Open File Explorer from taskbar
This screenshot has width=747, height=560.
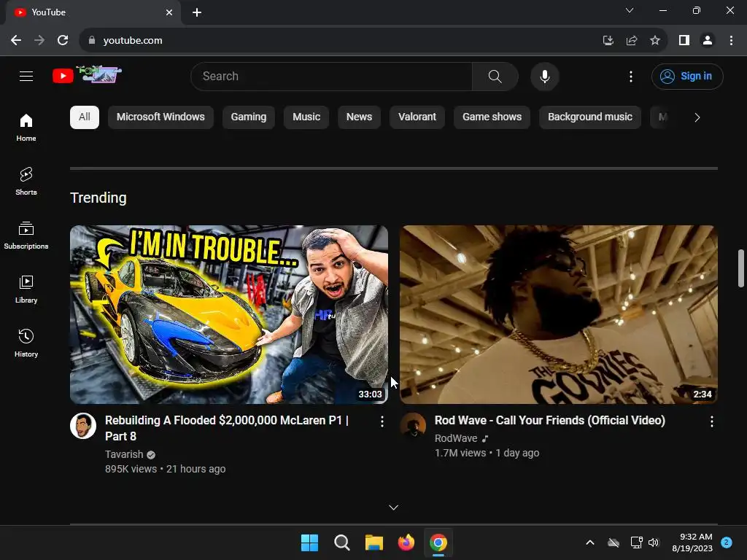tap(374, 542)
